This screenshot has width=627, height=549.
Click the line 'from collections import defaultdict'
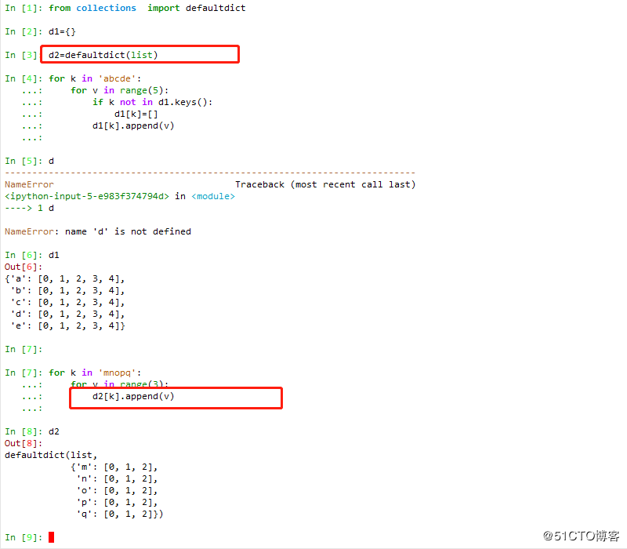tap(147, 8)
